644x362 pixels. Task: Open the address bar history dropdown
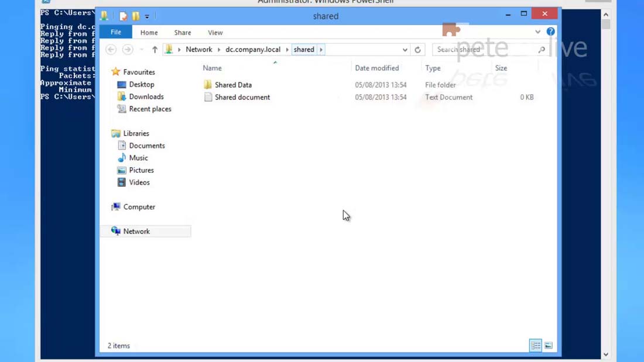405,50
